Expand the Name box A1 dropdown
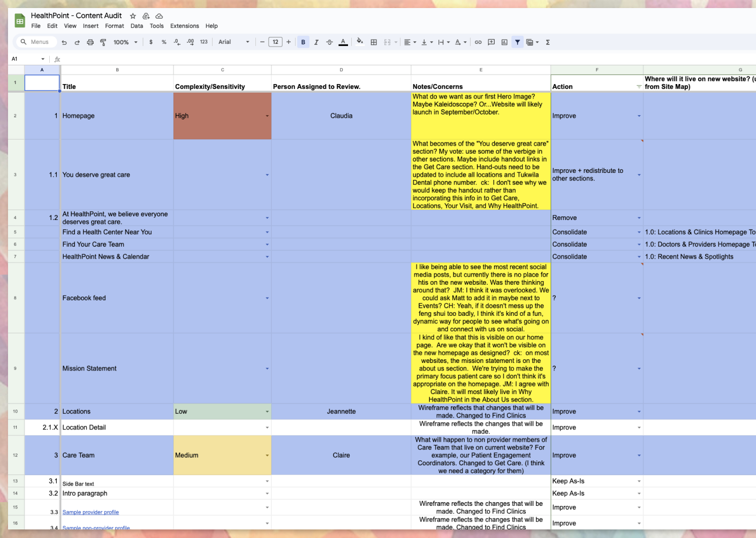 click(x=43, y=59)
